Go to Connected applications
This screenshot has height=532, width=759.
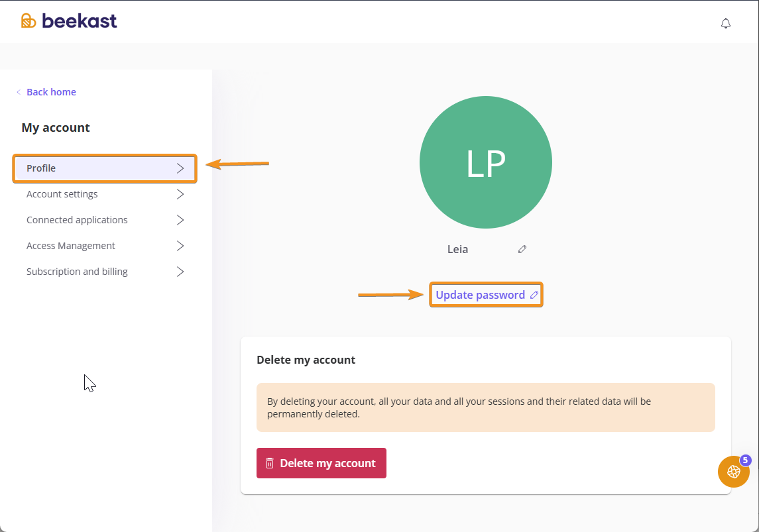(x=77, y=220)
